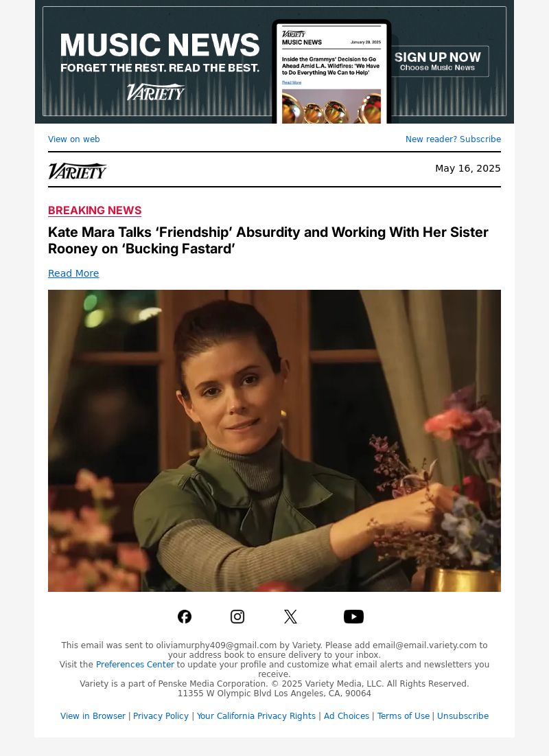Click the Unsubscribe link
Viewport: 549px width, 756px height.
coord(463,716)
